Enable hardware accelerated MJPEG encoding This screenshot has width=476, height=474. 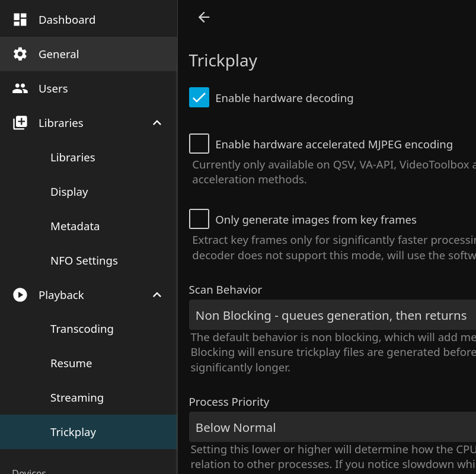pyautogui.click(x=199, y=144)
